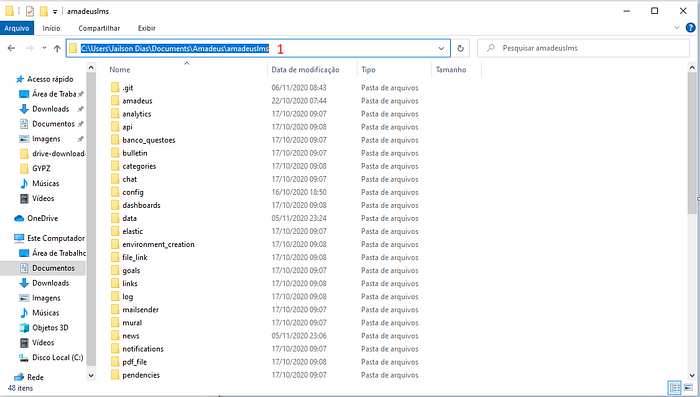Select the bulletin folder icon
This screenshot has height=397, width=700.
(x=115, y=153)
